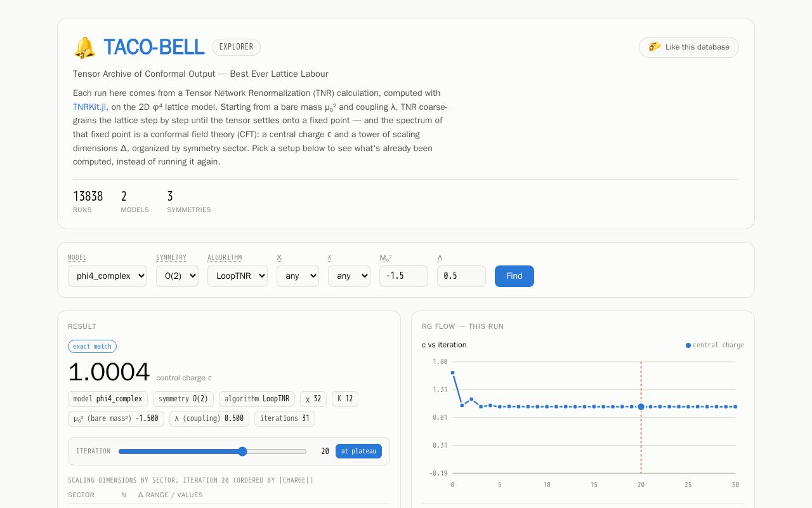This screenshot has height=508, width=812.
Task: Click the K 12 chip
Action: point(345,399)
